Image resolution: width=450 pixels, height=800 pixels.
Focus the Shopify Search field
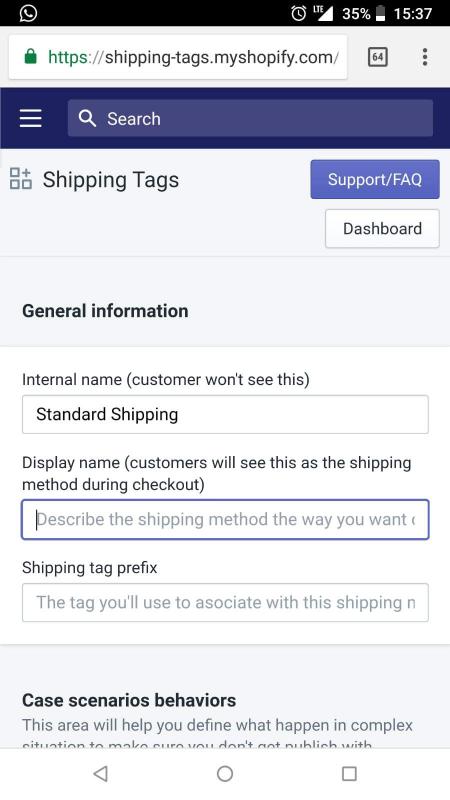tap(250, 118)
